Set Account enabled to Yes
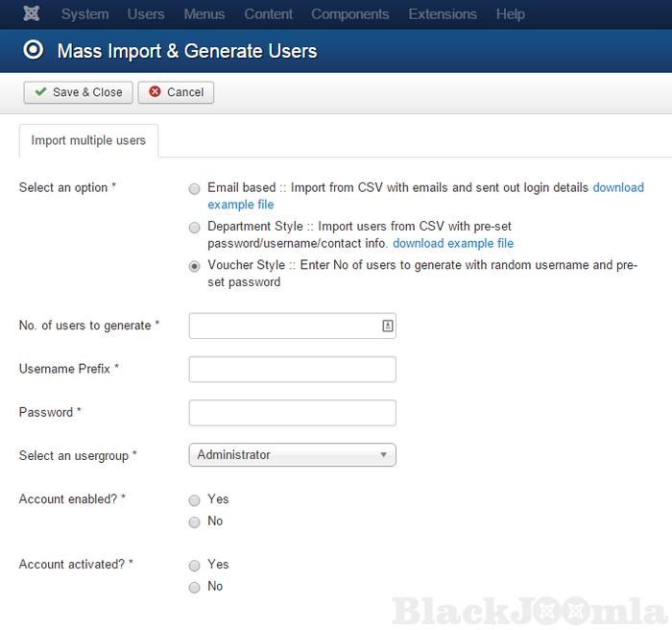Viewport: 672px width, 630px height. coord(195,500)
